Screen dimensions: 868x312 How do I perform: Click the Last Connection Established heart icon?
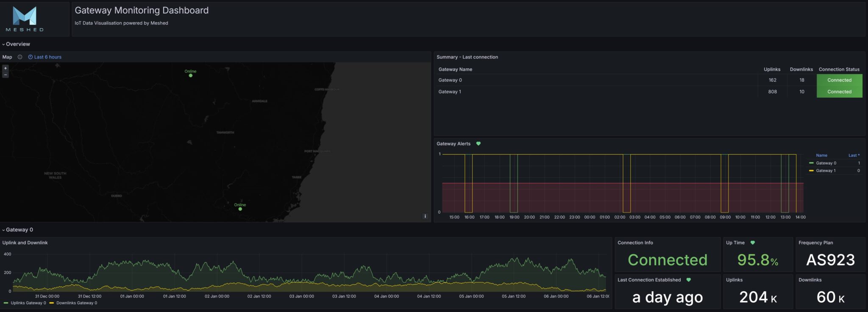(x=689, y=280)
